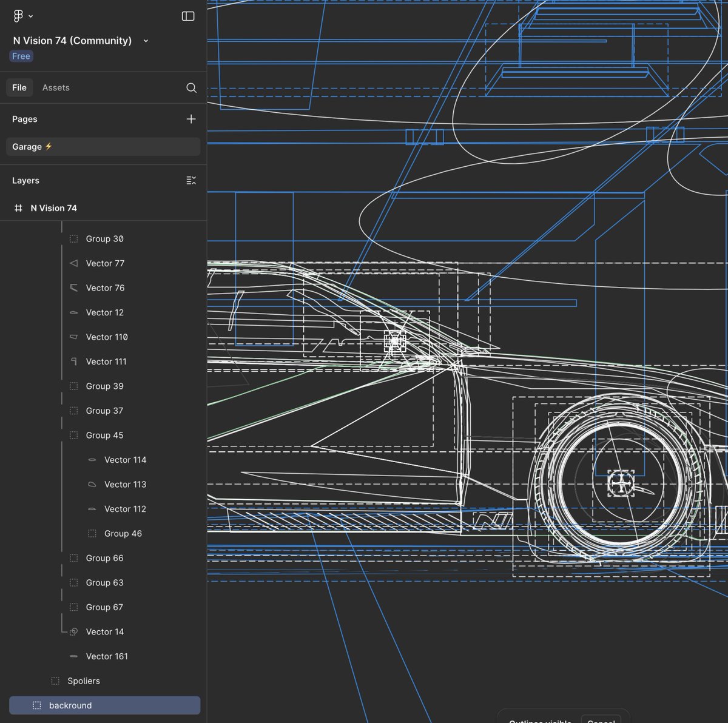Image resolution: width=728 pixels, height=723 pixels.
Task: Open the dropdown arrow next to the Figma logo
Action: click(30, 16)
